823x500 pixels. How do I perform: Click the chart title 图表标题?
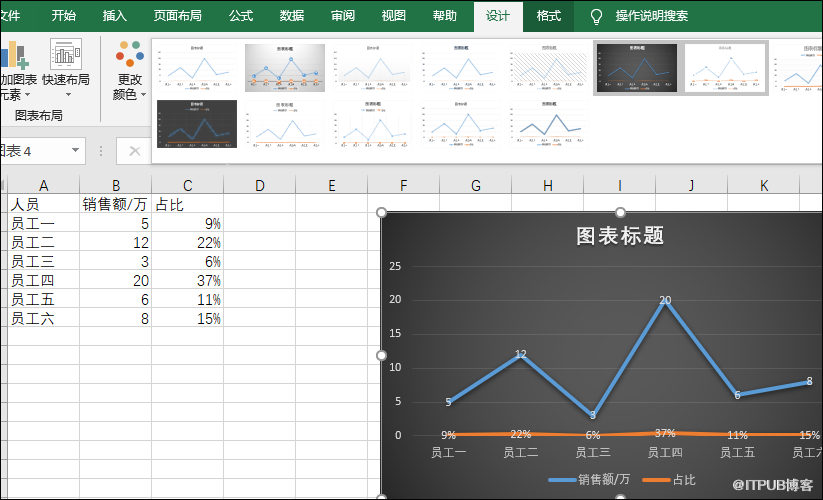click(x=620, y=236)
